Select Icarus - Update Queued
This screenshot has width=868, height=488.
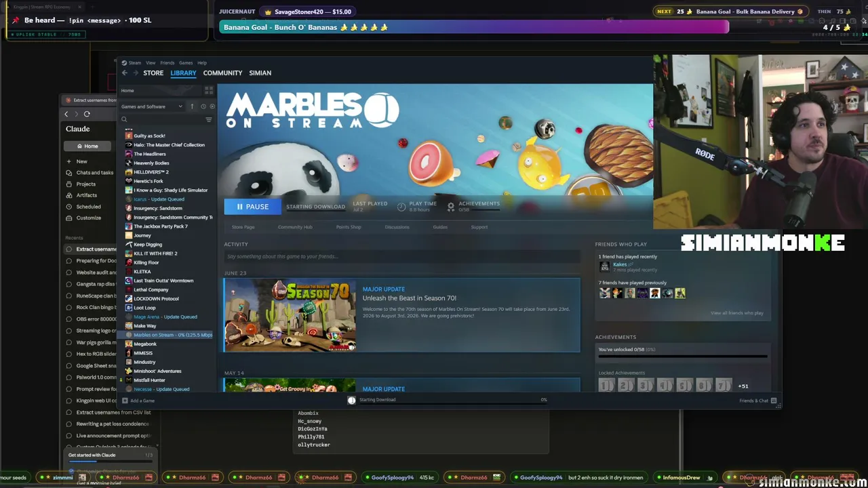(x=159, y=199)
